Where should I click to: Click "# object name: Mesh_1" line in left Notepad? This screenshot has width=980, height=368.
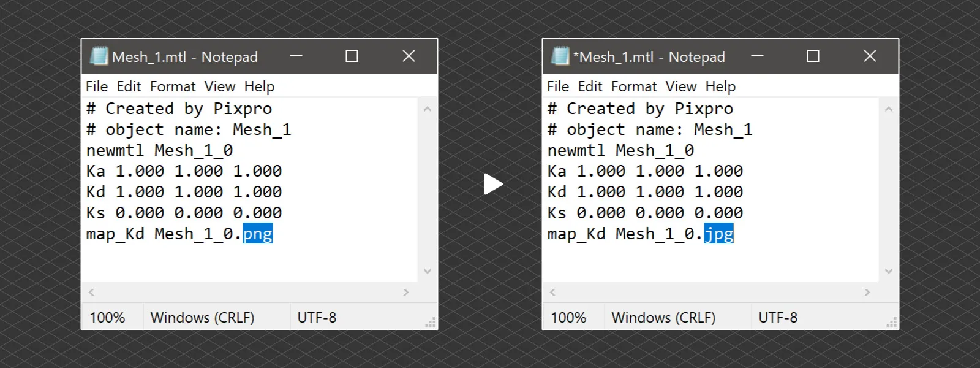(x=189, y=129)
